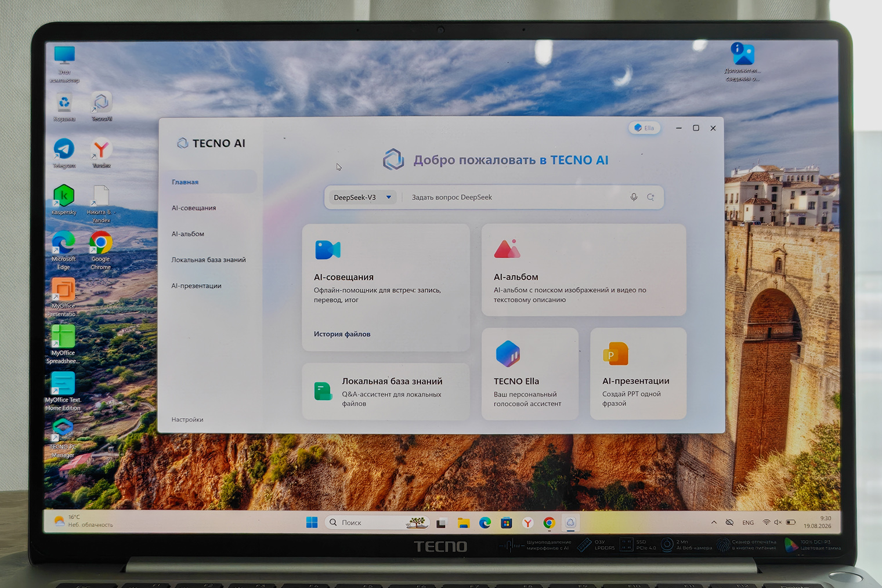882x588 pixels.
Task: Maximize the TECNO AI window
Action: 696,128
